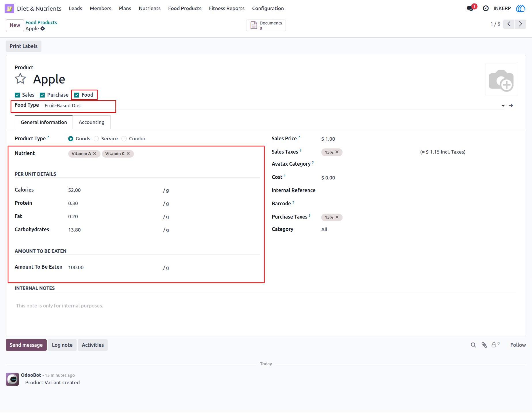Screen dimensions: 532x413
Task: Upload a product image via camera placeholder
Action: 501,80
